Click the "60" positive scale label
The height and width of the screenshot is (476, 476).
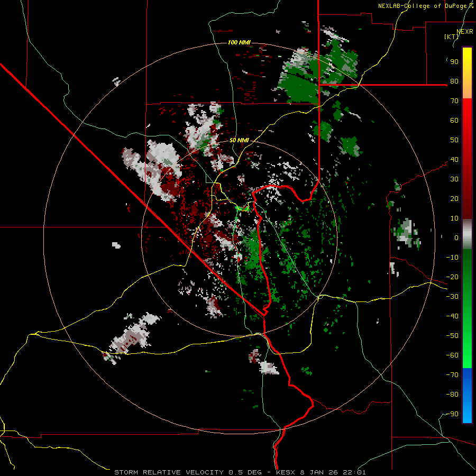pyautogui.click(x=454, y=121)
